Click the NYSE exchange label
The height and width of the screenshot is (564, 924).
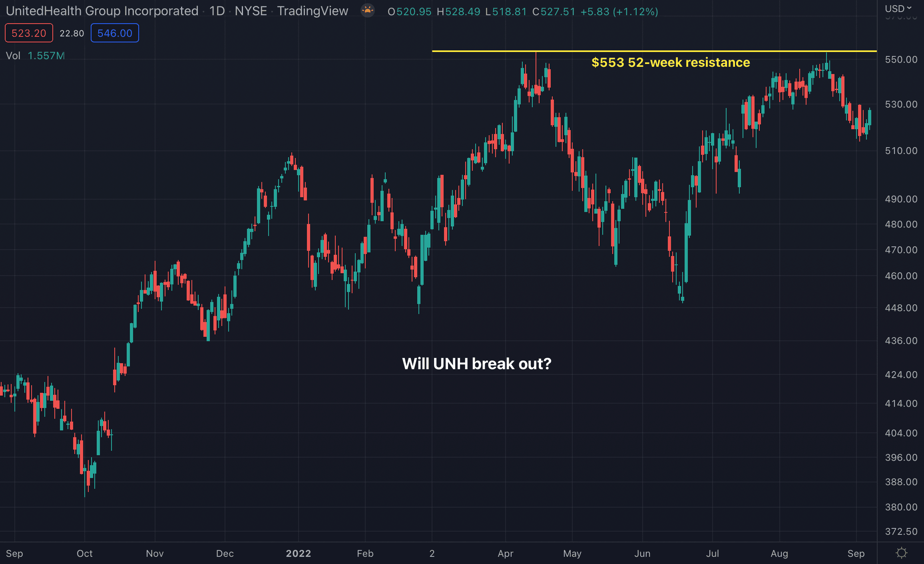[x=251, y=11]
